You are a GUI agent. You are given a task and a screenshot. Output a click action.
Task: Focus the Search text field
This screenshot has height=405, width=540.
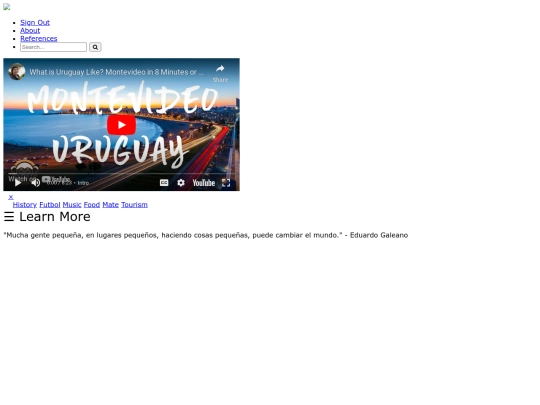pos(53,47)
